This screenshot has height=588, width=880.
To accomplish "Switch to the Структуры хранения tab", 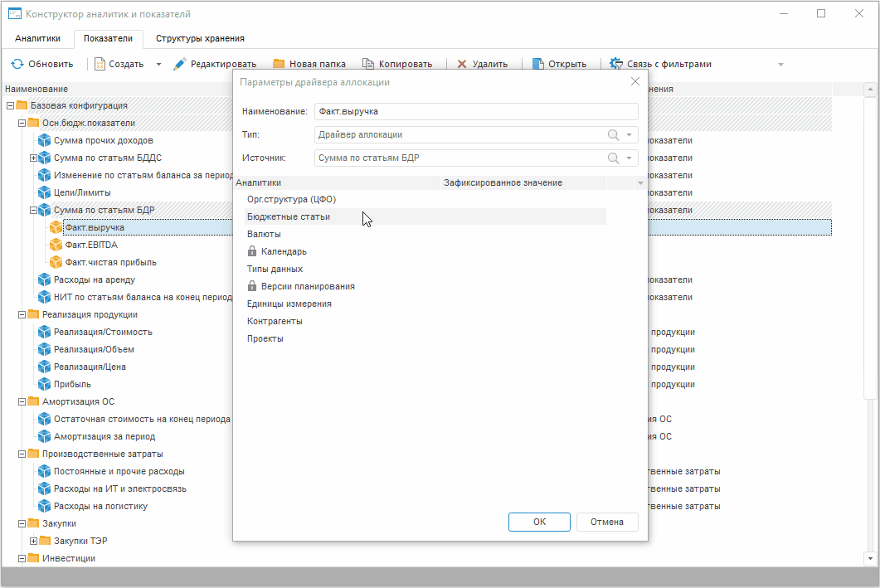I will tap(200, 38).
